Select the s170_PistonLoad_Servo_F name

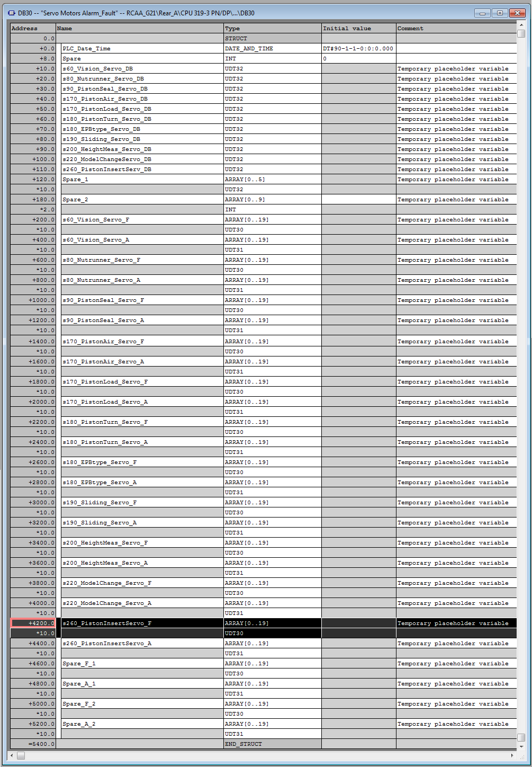142,382
